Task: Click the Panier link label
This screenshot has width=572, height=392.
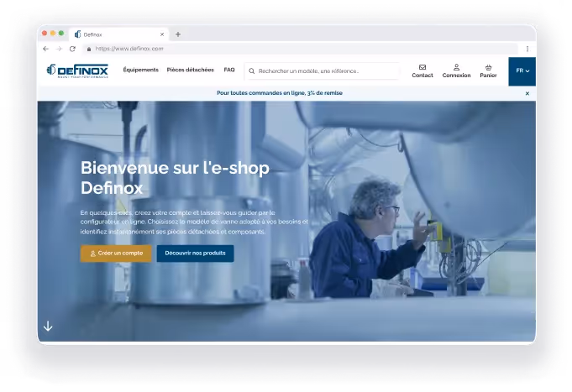Action: point(489,75)
